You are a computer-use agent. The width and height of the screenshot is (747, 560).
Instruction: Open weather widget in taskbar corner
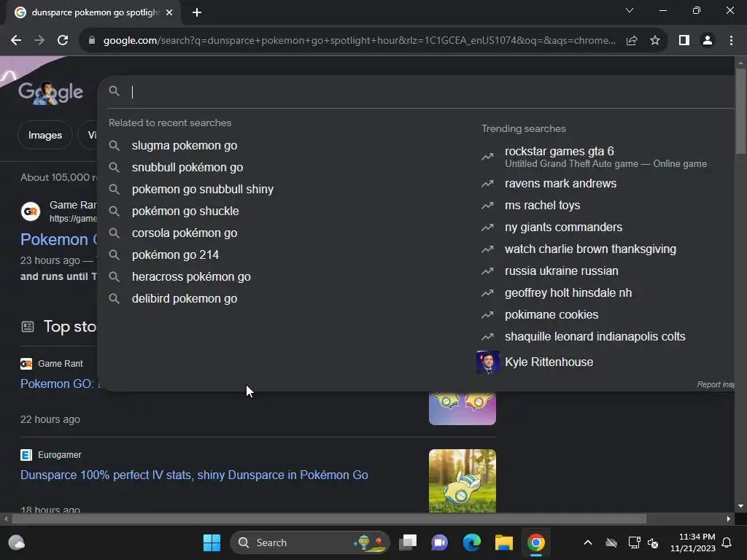point(17,542)
